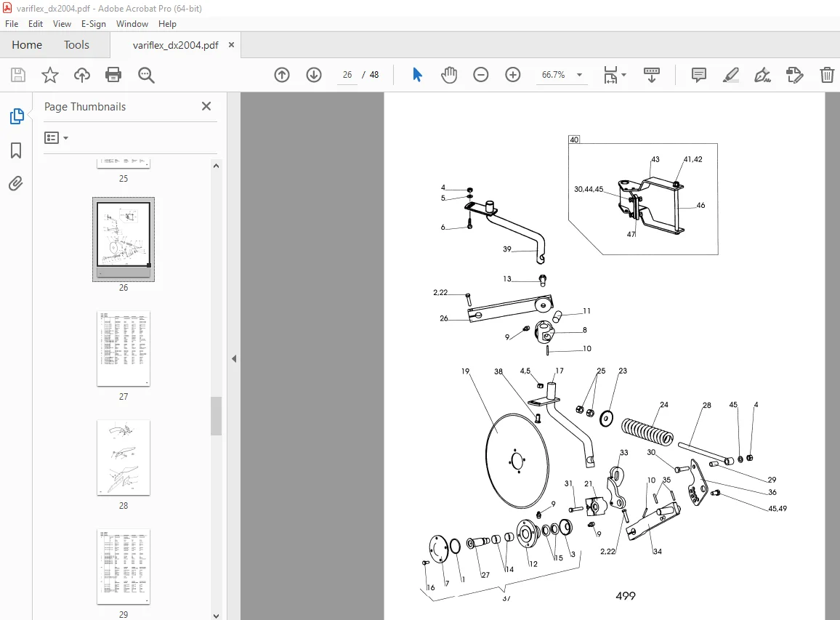
Task: Zoom out with minus icon
Action: [481, 75]
